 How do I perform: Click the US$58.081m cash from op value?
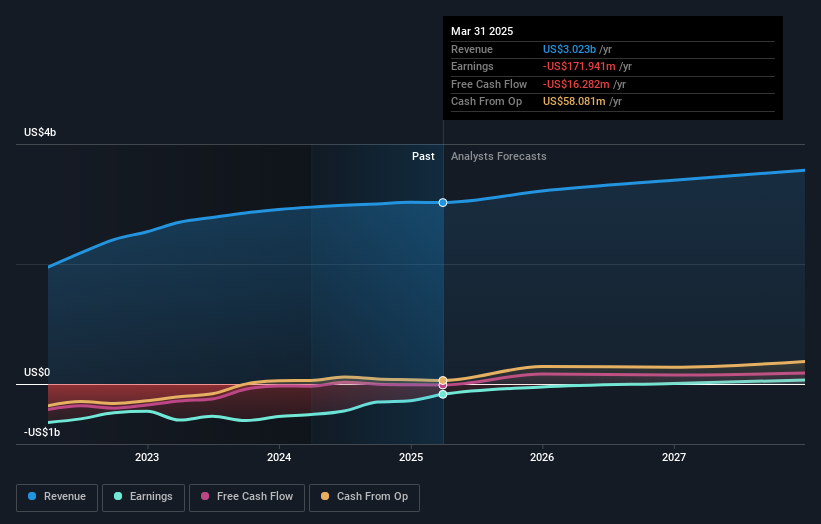coord(574,102)
